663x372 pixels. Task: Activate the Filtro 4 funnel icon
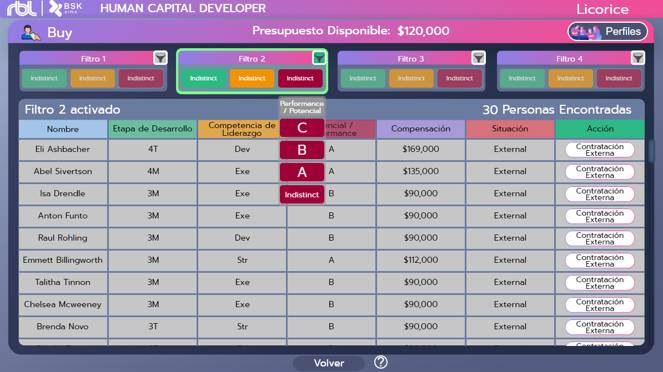point(638,58)
